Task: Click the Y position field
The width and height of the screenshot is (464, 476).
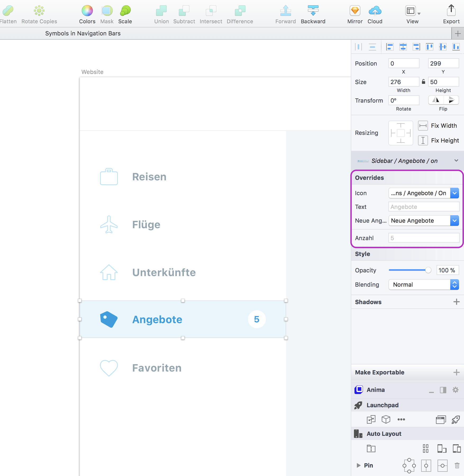Action: (x=443, y=63)
